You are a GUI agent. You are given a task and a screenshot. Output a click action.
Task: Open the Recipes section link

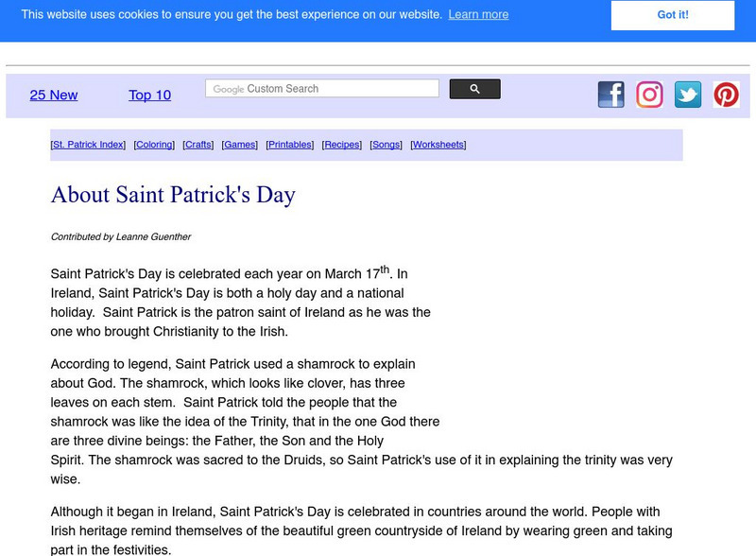point(342,145)
